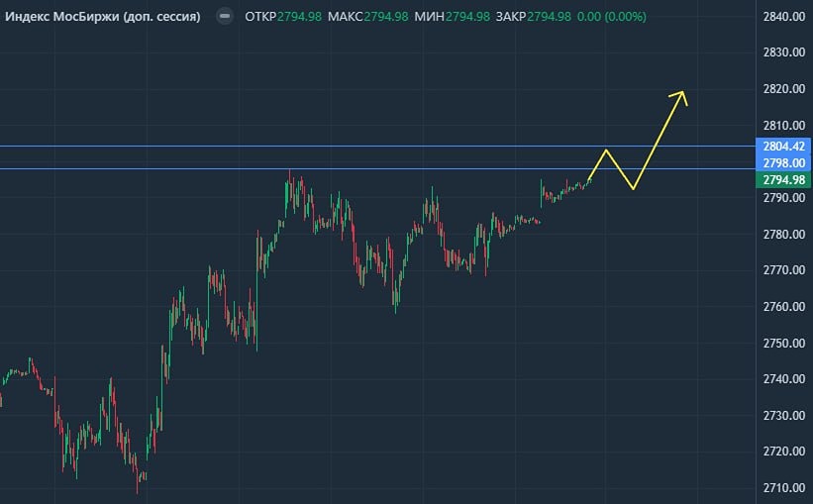The height and width of the screenshot is (504, 813).
Task: Click the 2790.00 price scale mark
Action: [784, 198]
